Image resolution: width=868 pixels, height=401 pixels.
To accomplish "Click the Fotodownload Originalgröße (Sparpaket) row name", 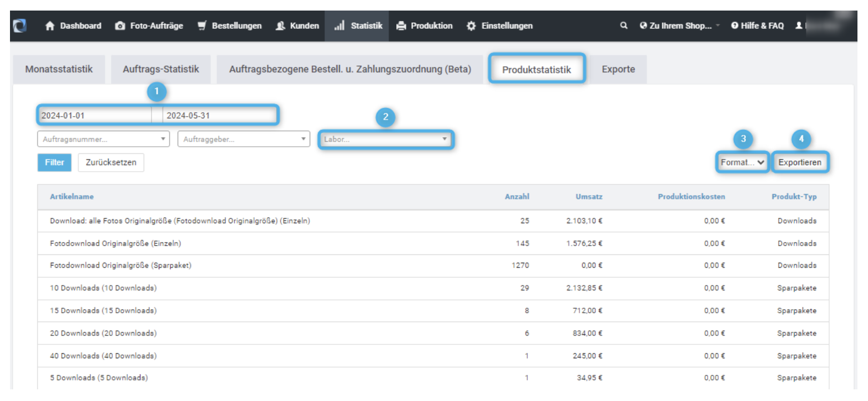I will (x=120, y=265).
